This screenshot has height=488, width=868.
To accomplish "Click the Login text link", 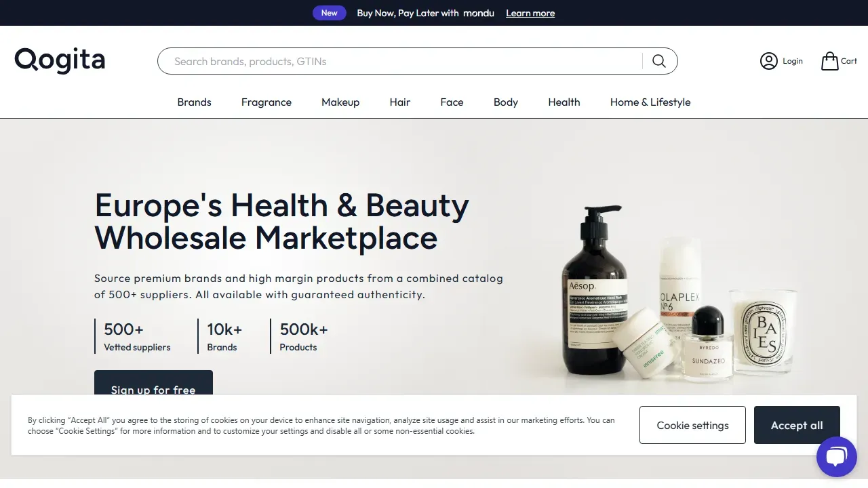I will [793, 61].
